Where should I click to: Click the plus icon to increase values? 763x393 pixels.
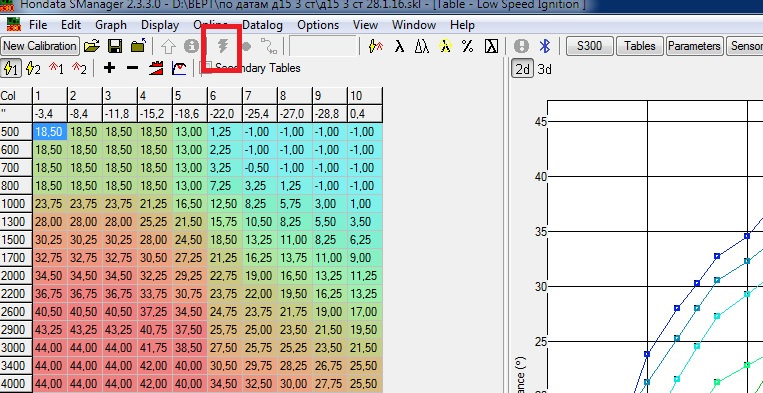coord(109,68)
